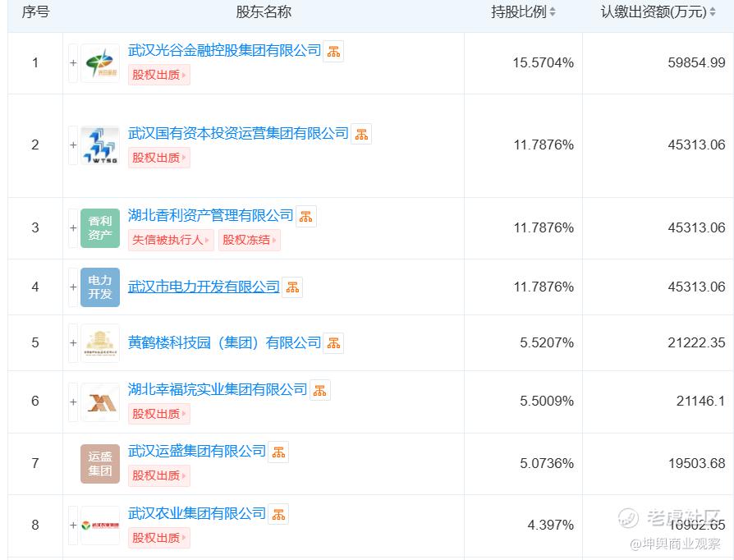Click 股权出质 tag under 武汉运盛集团
The image size is (734, 560).
(159, 475)
